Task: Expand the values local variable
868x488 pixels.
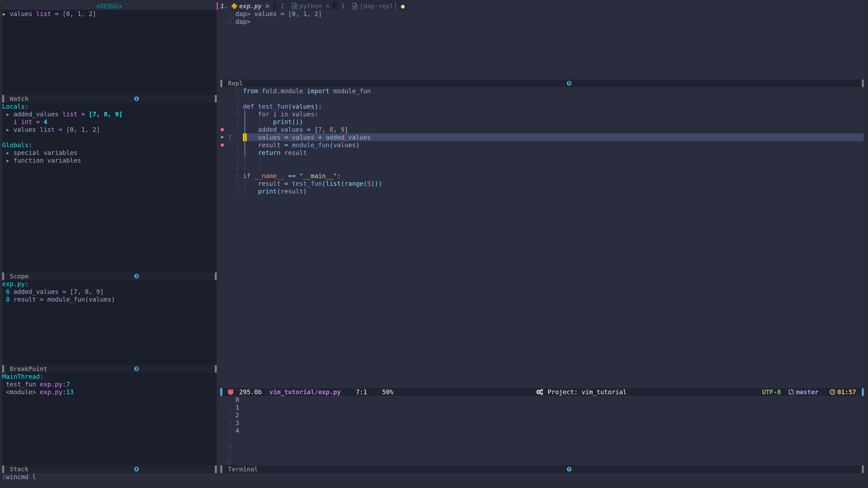Action: coord(8,130)
